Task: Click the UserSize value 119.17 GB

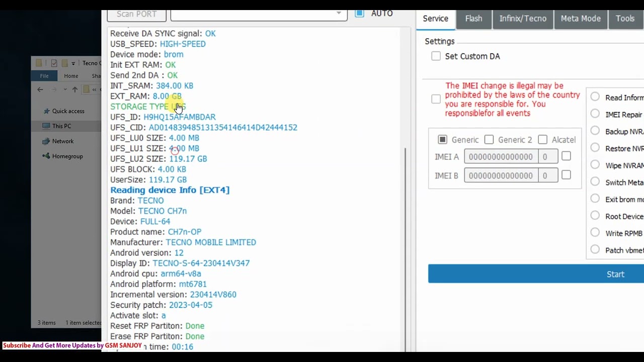Action: pyautogui.click(x=168, y=180)
